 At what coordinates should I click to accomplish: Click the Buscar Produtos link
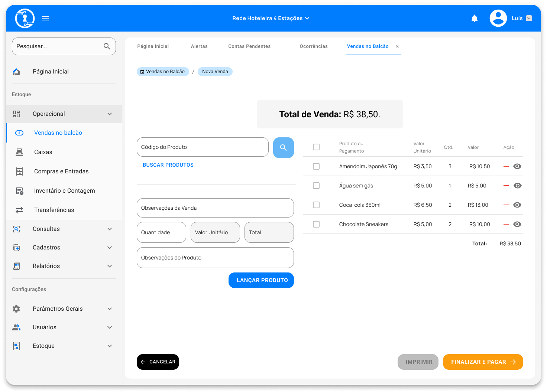click(x=168, y=165)
